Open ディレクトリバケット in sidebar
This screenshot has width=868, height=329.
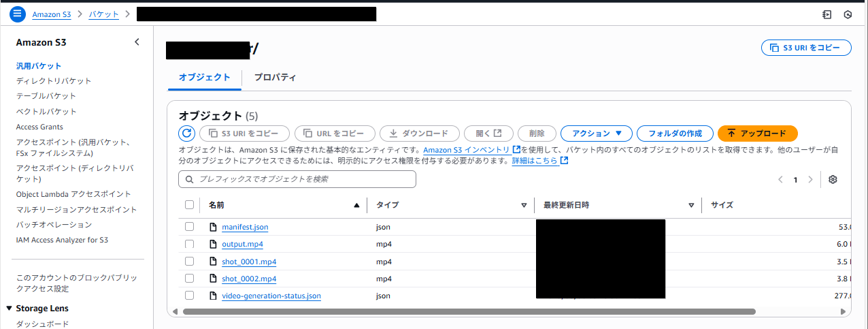[x=54, y=81]
